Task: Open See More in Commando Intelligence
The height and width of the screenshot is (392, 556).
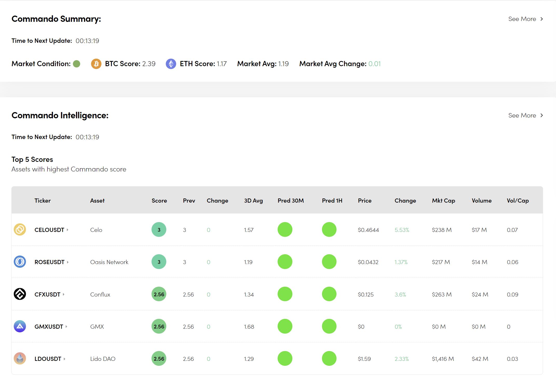Action: (525, 115)
